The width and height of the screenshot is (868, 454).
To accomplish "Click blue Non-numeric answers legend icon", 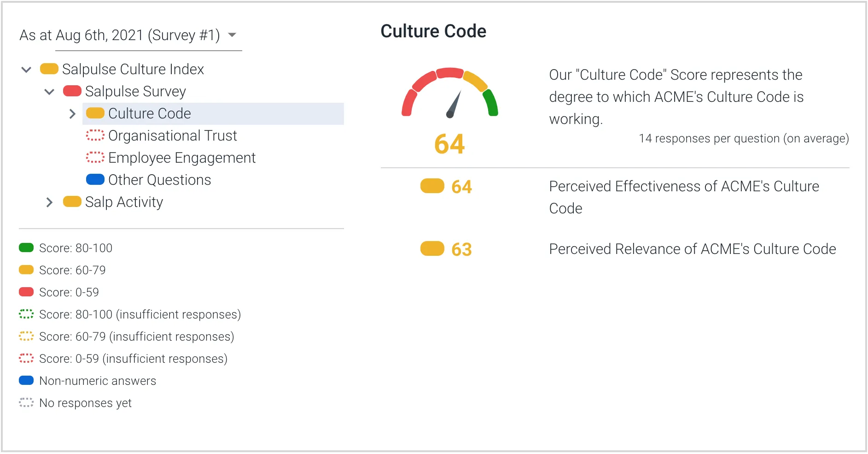I will 26,381.
